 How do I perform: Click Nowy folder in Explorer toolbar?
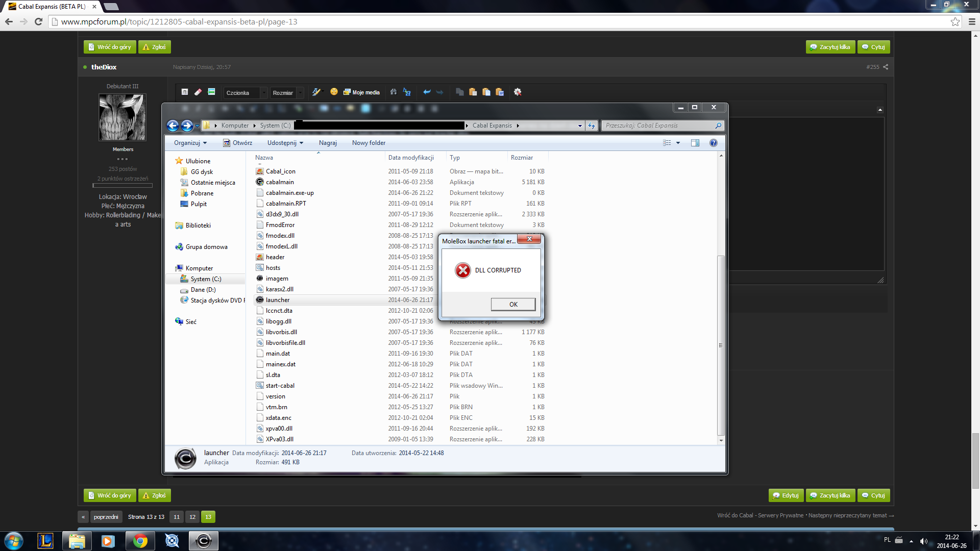click(369, 143)
